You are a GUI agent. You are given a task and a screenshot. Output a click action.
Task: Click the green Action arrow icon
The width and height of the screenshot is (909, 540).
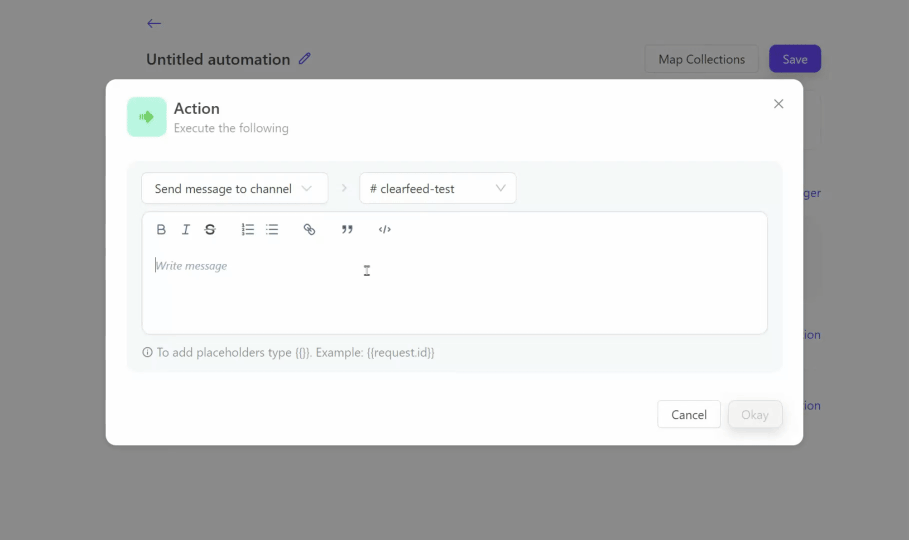point(147,117)
